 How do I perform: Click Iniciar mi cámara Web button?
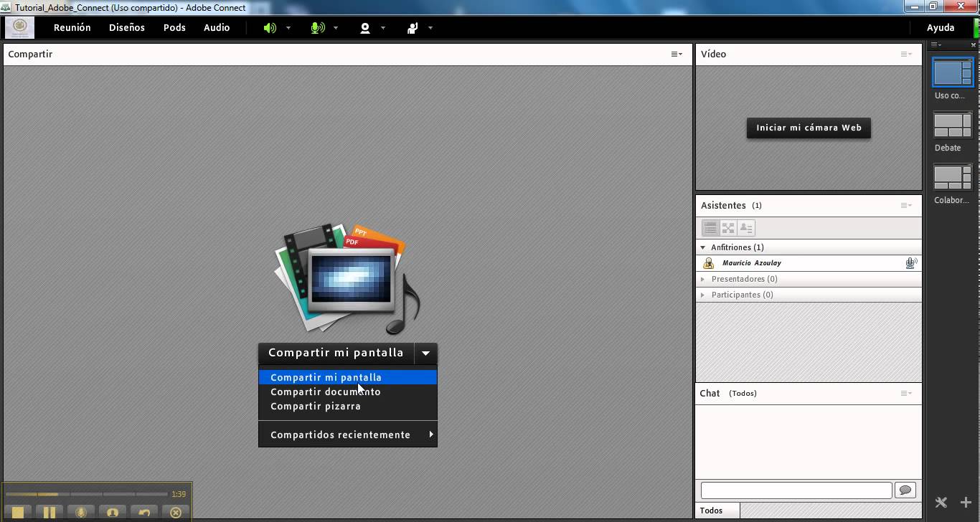[809, 128]
